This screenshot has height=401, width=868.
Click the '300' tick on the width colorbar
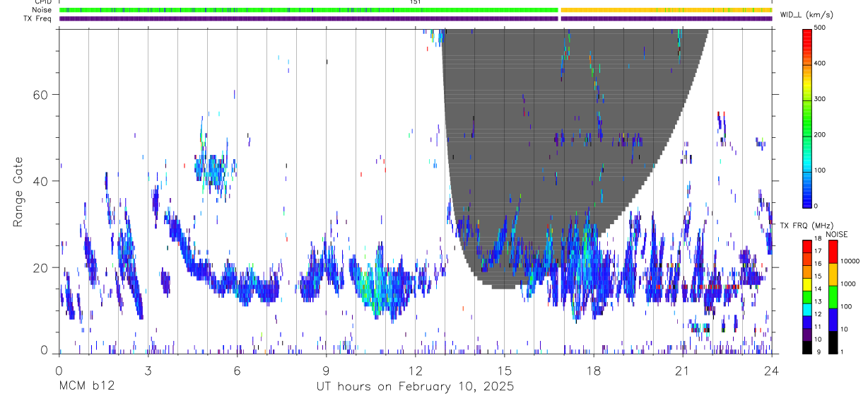pyautogui.click(x=821, y=99)
